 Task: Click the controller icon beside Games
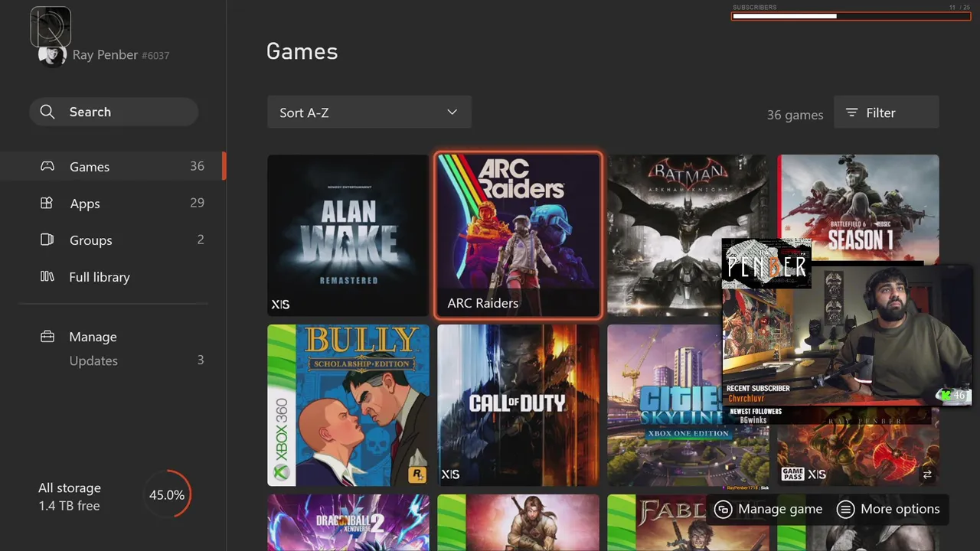point(47,166)
